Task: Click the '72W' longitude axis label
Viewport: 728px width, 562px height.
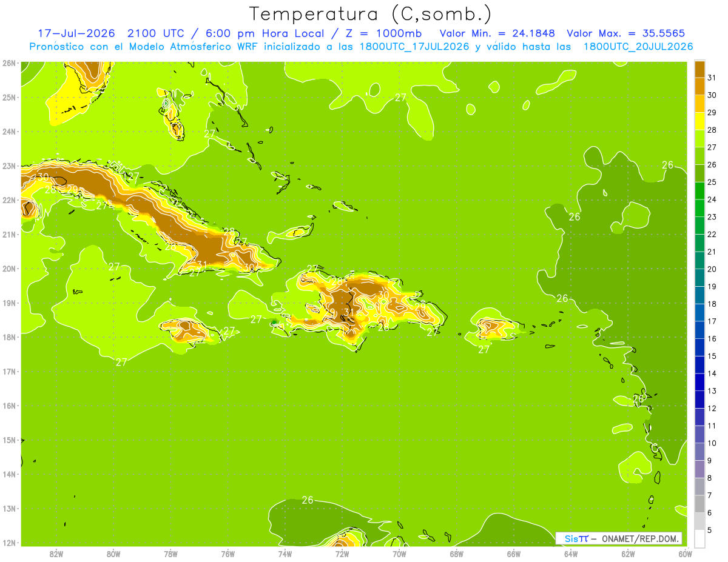Action: click(342, 554)
